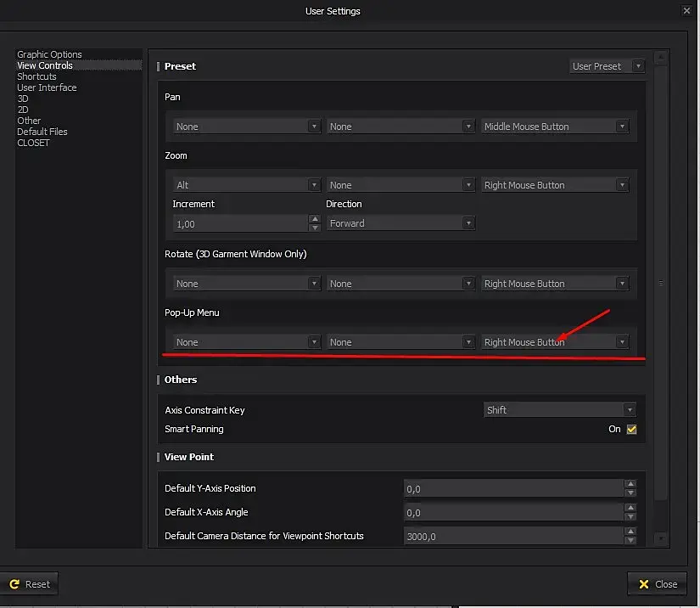
Task: Open the User Preset dropdown
Action: [x=607, y=66]
